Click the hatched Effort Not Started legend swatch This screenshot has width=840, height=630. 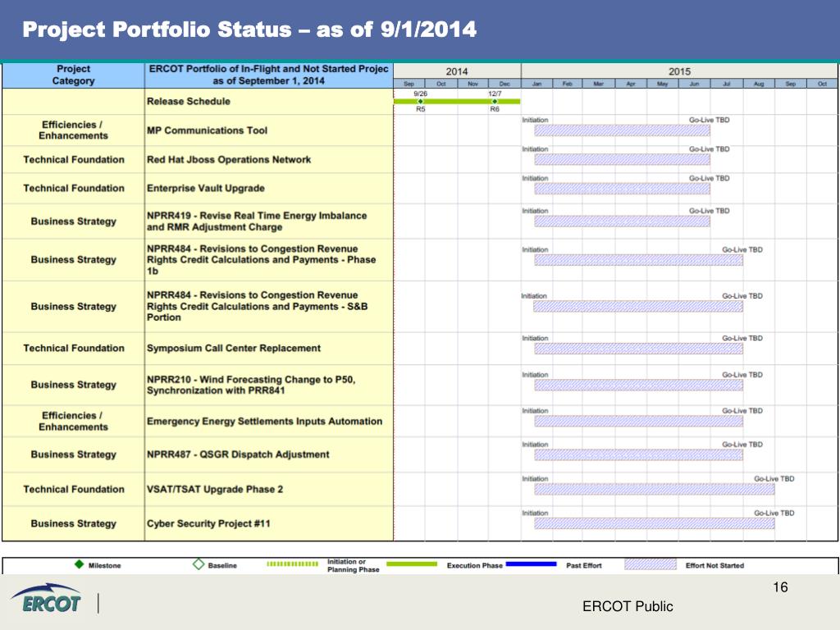coord(651,564)
